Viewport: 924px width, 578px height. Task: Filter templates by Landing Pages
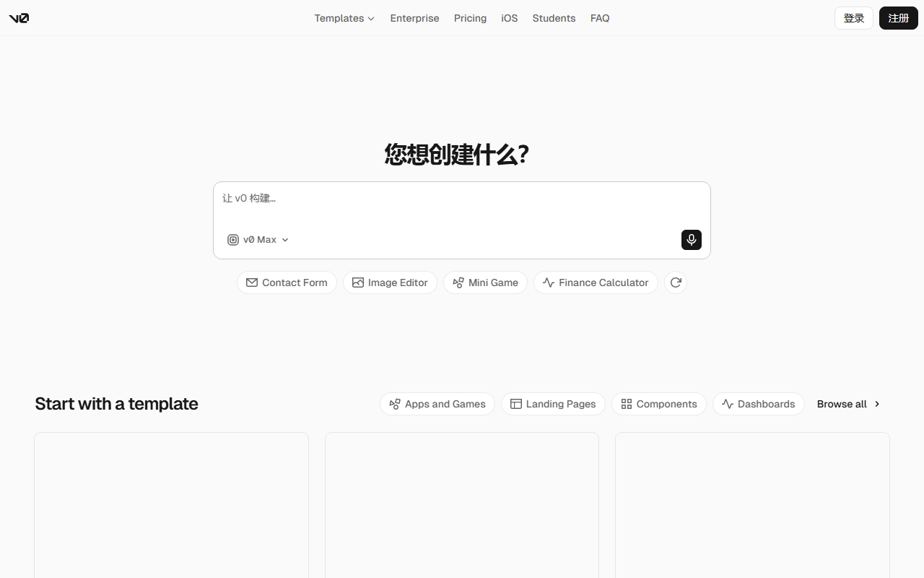pyautogui.click(x=553, y=404)
